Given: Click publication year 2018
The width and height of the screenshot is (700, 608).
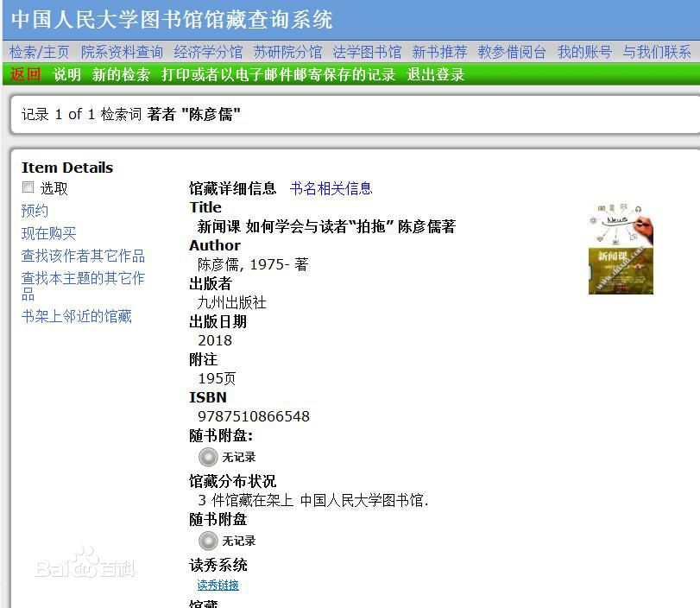Looking at the screenshot, I should (x=215, y=340).
